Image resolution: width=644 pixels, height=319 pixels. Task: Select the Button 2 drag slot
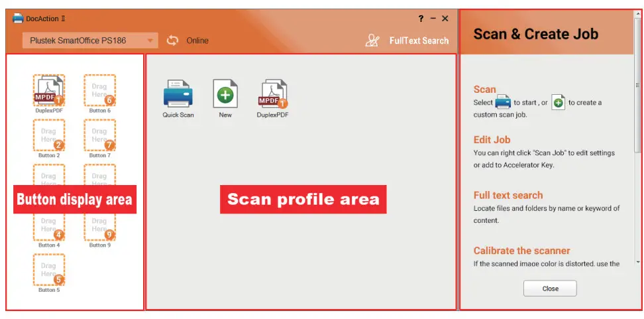coord(49,135)
